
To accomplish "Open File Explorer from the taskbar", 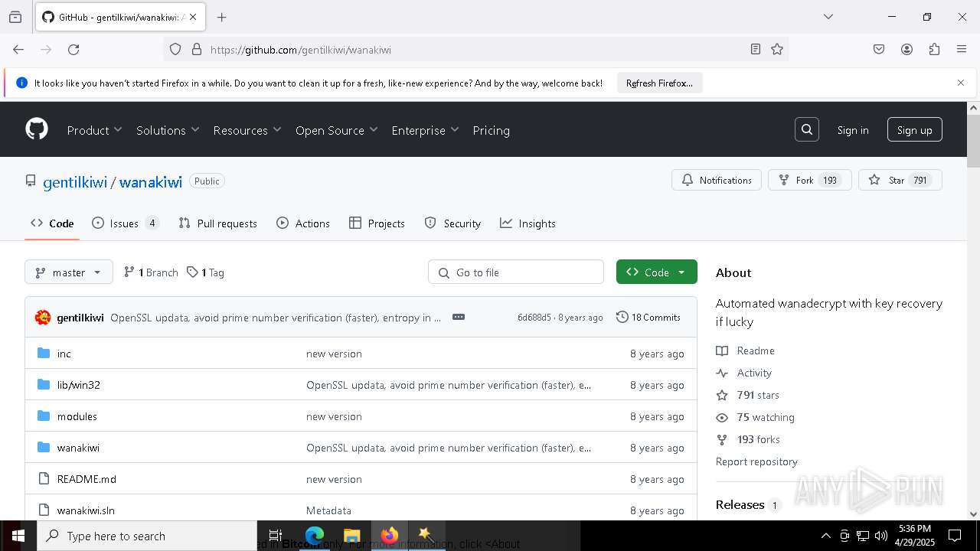I will [351, 536].
